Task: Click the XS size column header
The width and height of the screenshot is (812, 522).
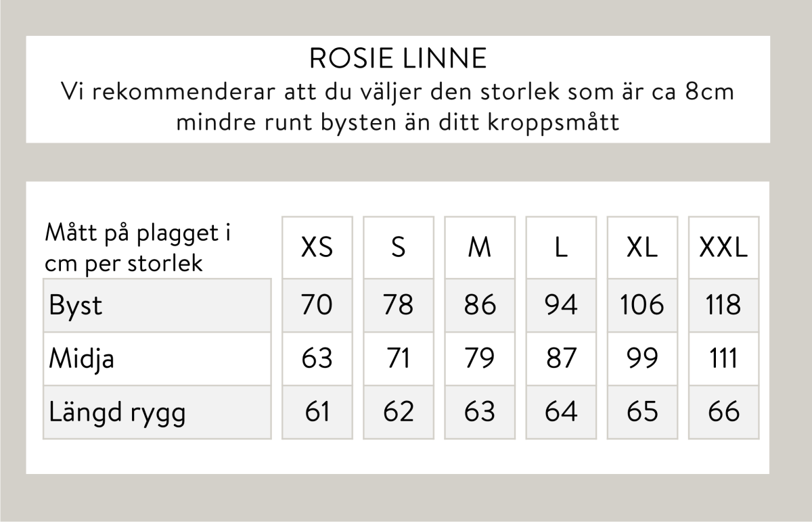Action: [317, 248]
